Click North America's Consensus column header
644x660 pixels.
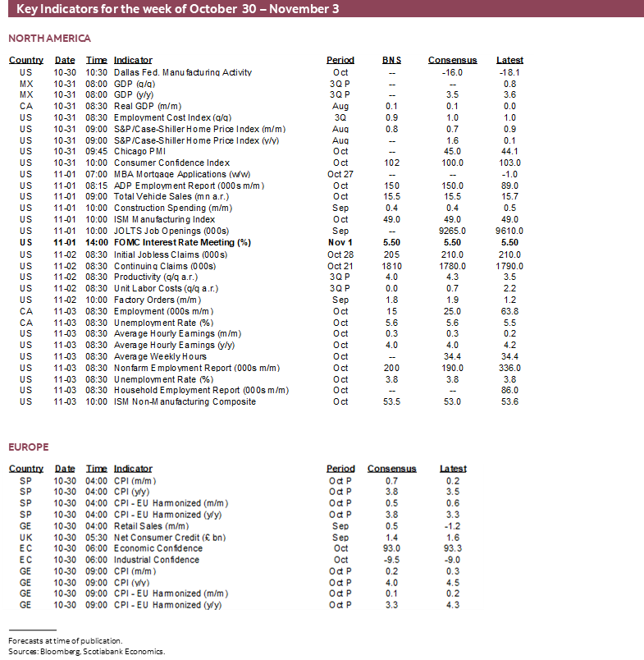tap(452, 60)
